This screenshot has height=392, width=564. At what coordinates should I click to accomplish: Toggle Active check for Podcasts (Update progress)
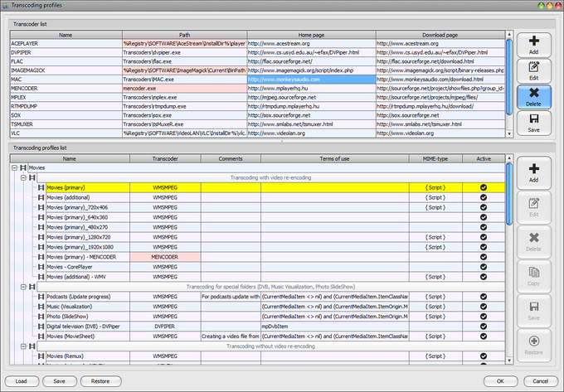tap(484, 297)
